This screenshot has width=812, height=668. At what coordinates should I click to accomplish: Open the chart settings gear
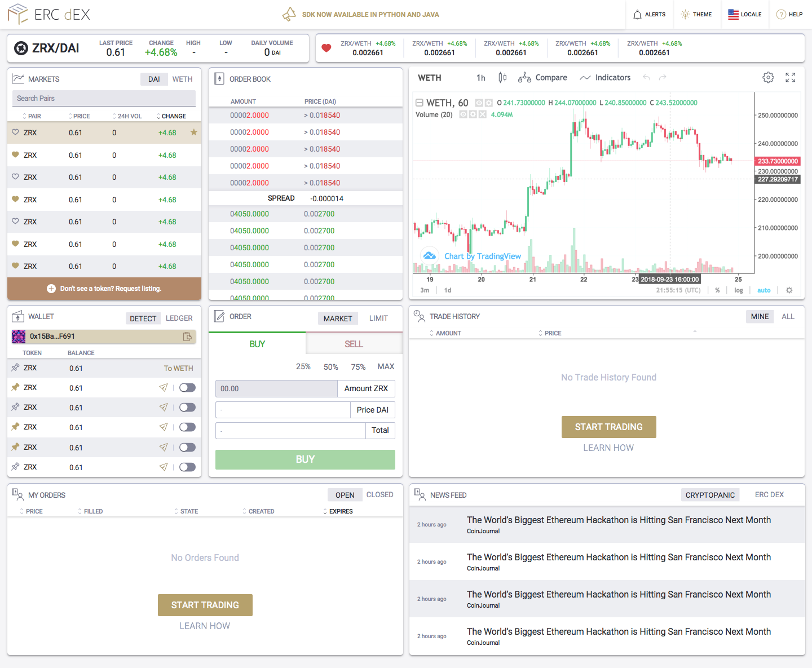768,77
